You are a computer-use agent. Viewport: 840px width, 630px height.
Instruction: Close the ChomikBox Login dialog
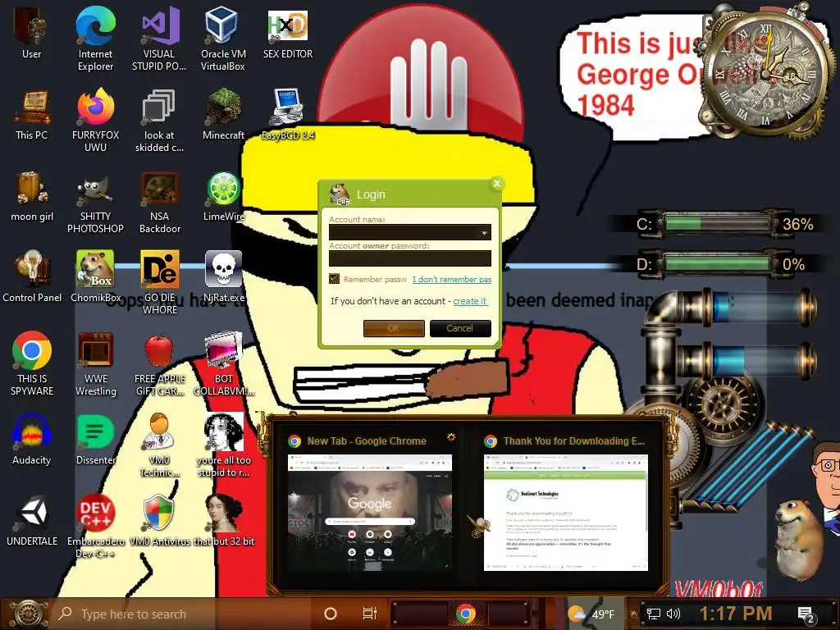click(497, 183)
